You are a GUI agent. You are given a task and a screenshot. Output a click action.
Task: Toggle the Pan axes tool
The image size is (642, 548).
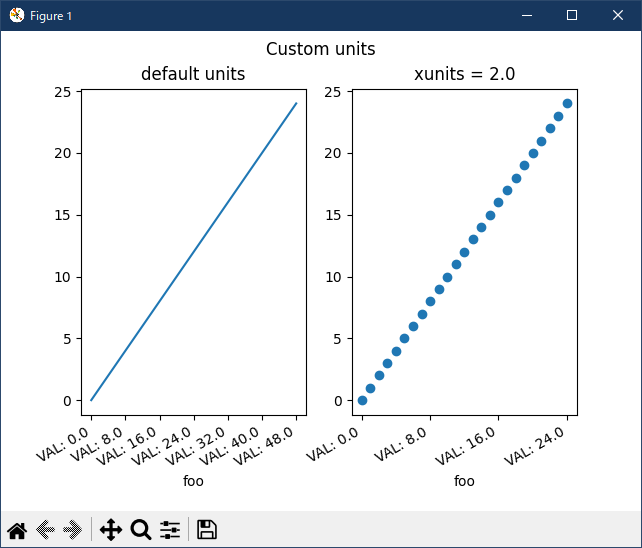(110, 530)
